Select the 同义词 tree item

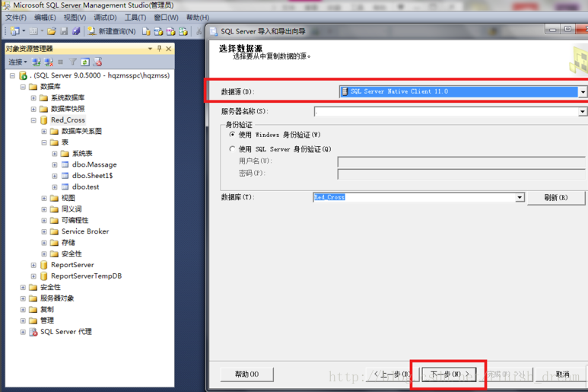point(72,209)
